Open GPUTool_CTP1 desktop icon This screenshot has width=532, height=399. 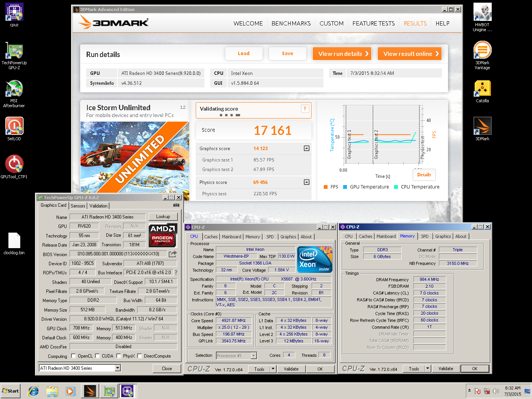[x=14, y=166]
